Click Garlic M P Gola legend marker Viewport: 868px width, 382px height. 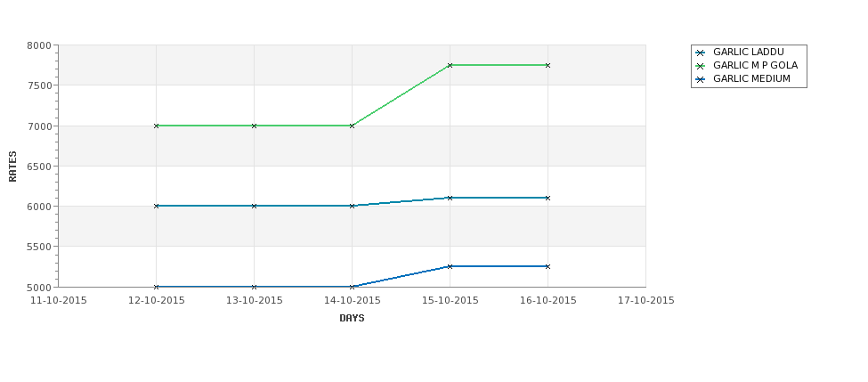(701, 67)
